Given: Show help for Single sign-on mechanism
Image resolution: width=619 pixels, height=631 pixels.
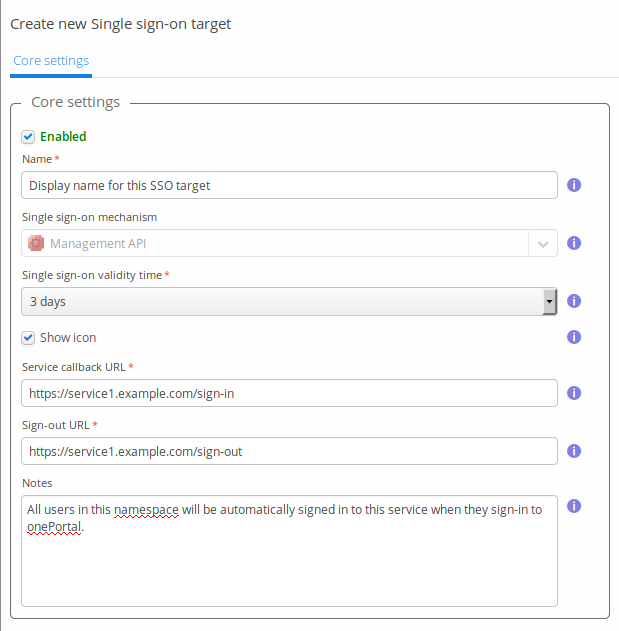Looking at the screenshot, I should [574, 243].
